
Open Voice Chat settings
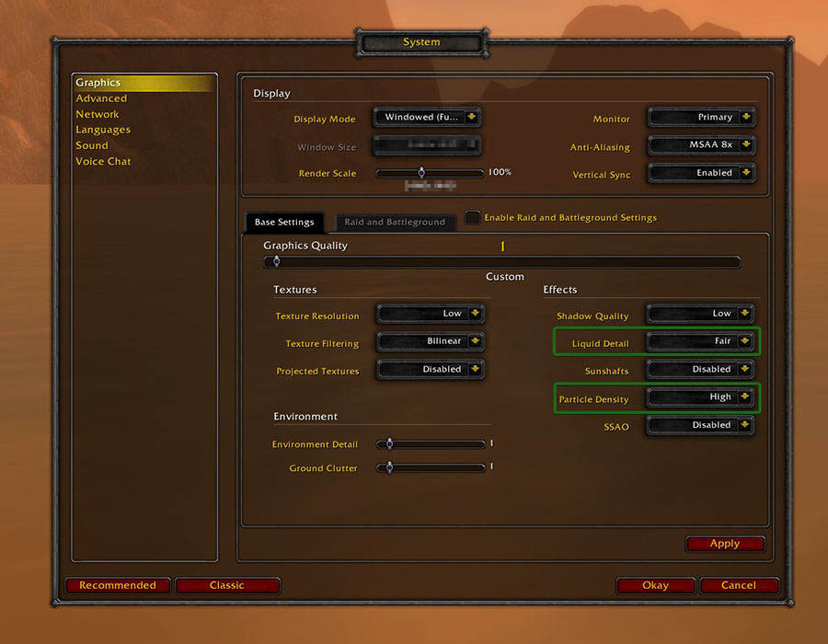click(103, 161)
